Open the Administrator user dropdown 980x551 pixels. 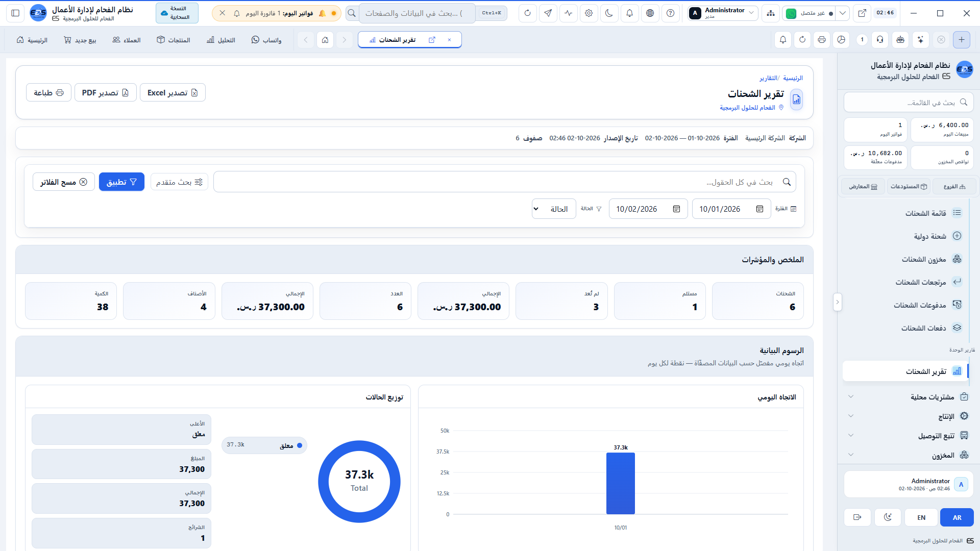coord(722,13)
